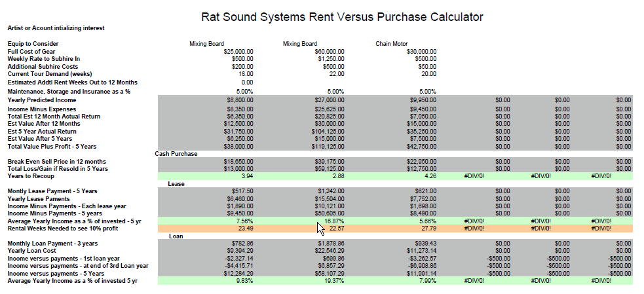This screenshot has height=294, width=644.
Task: Click Break Even Sell Price value $39,175.00
Action: (x=330, y=161)
